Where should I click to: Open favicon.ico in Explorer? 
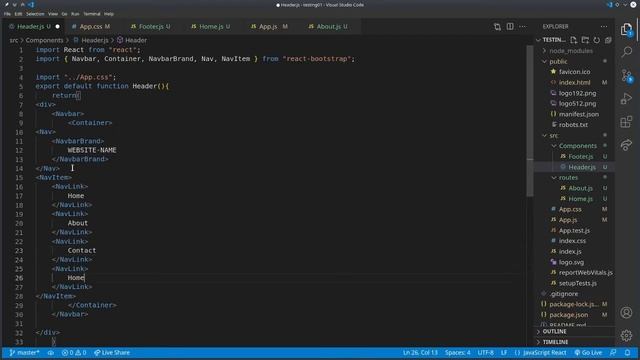pyautogui.click(x=574, y=72)
